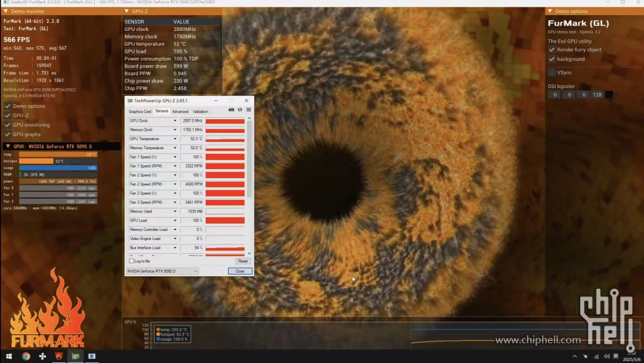Viewport: 644px width, 363px height.
Task: Uncheck Render furry object
Action: (551, 50)
